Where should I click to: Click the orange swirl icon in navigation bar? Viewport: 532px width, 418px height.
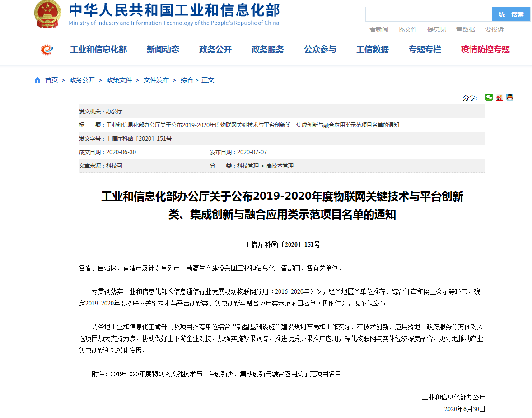point(47,50)
